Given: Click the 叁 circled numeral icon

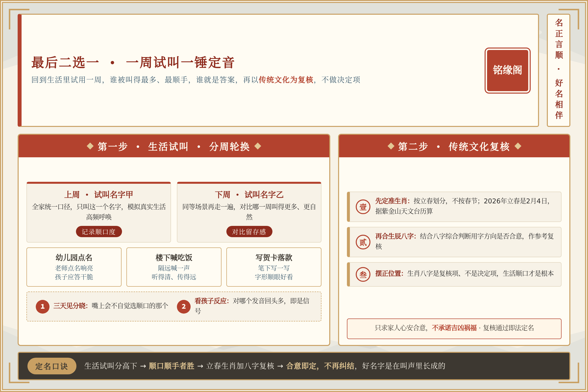Looking at the screenshot, I should pos(363,274).
